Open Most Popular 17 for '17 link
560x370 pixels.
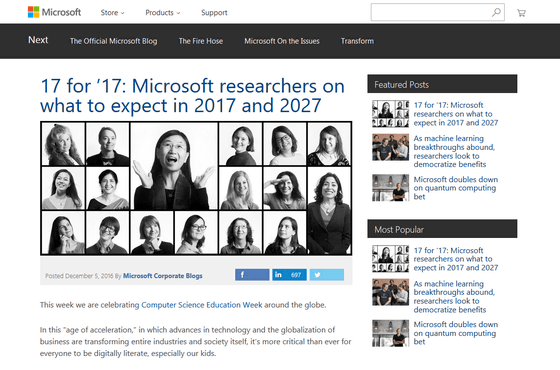(x=456, y=259)
